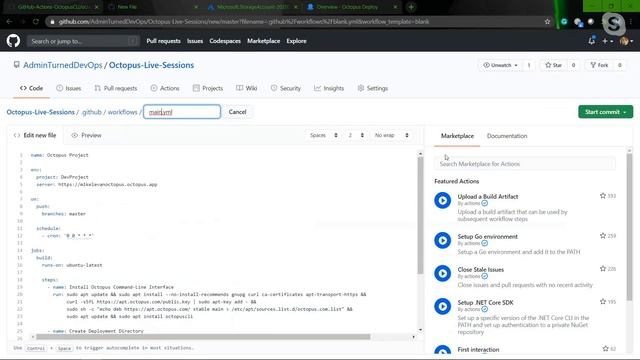Viewport: 640px width, 360px height.
Task: Open the user avatar menu
Action: click(x=626, y=41)
